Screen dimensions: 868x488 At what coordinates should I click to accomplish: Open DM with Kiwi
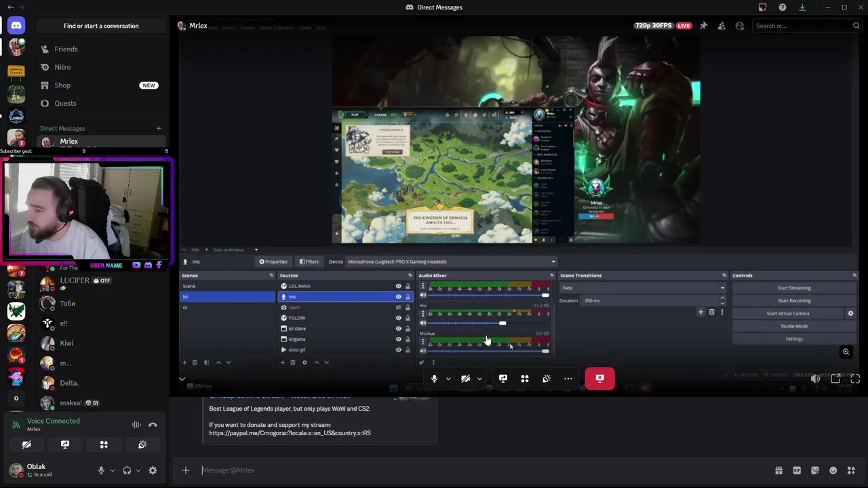(101, 343)
